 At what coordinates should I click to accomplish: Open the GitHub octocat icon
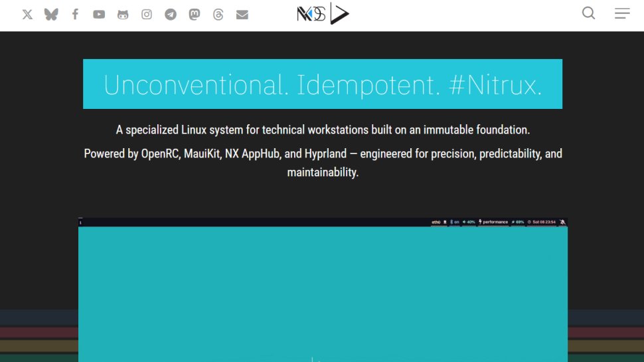coord(123,15)
